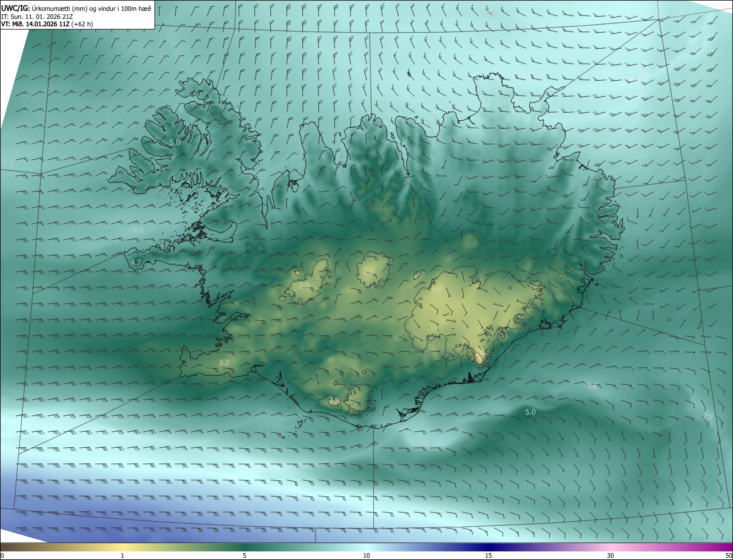Click the '50' label on the color scale
This screenshot has width=733, height=560.
click(728, 555)
